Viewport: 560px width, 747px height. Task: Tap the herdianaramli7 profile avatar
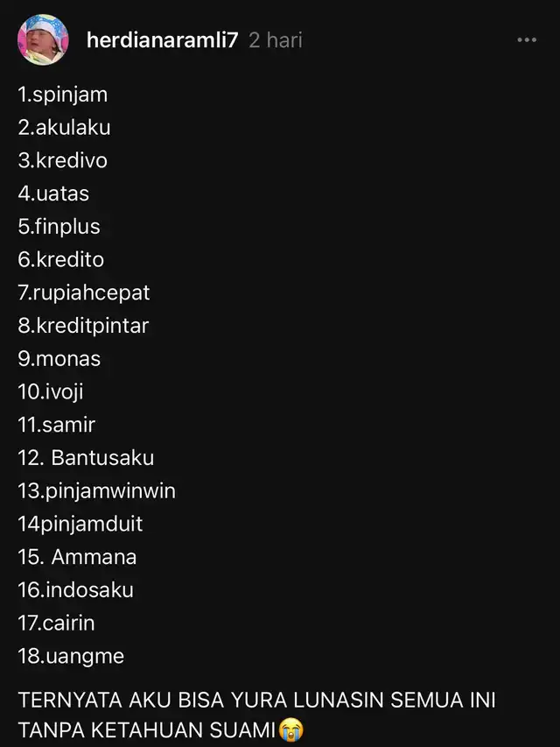43,39
